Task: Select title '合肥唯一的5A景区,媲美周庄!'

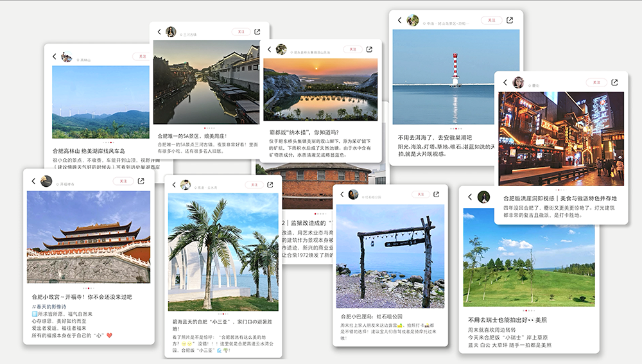Action: pos(192,136)
